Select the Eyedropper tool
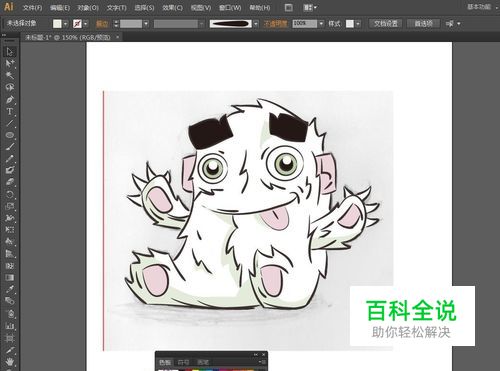The width and height of the screenshot is (500, 371). 9,289
